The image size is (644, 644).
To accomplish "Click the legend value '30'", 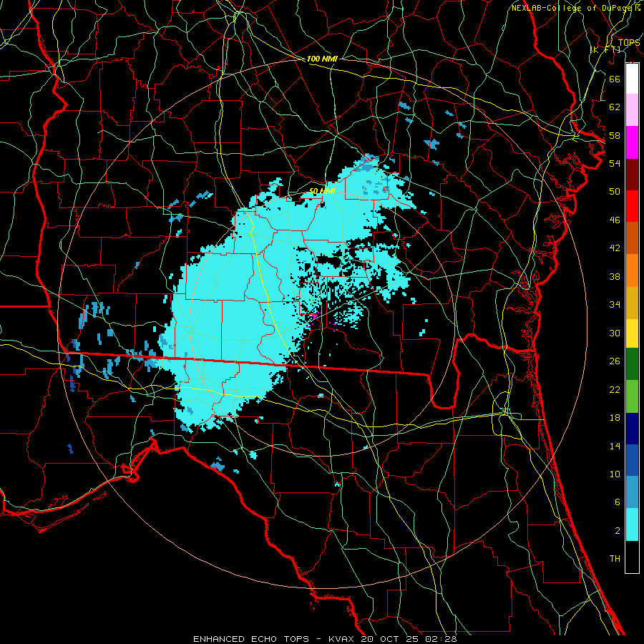I will point(615,333).
